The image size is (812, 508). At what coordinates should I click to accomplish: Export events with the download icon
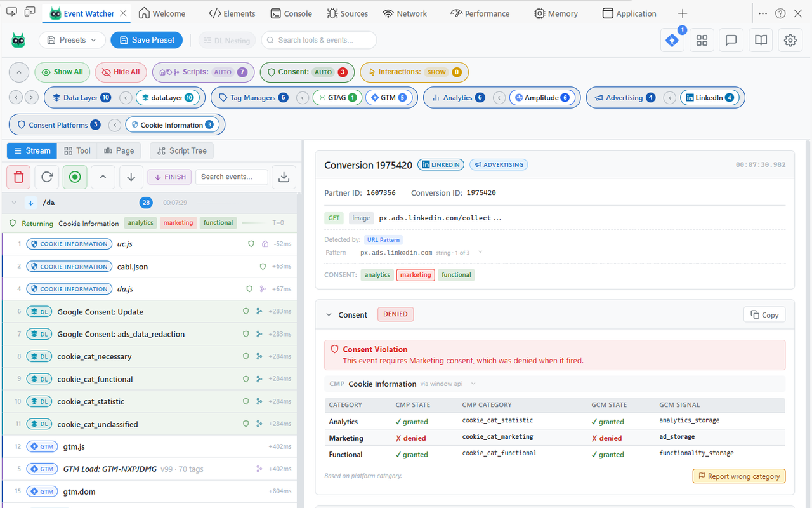284,177
